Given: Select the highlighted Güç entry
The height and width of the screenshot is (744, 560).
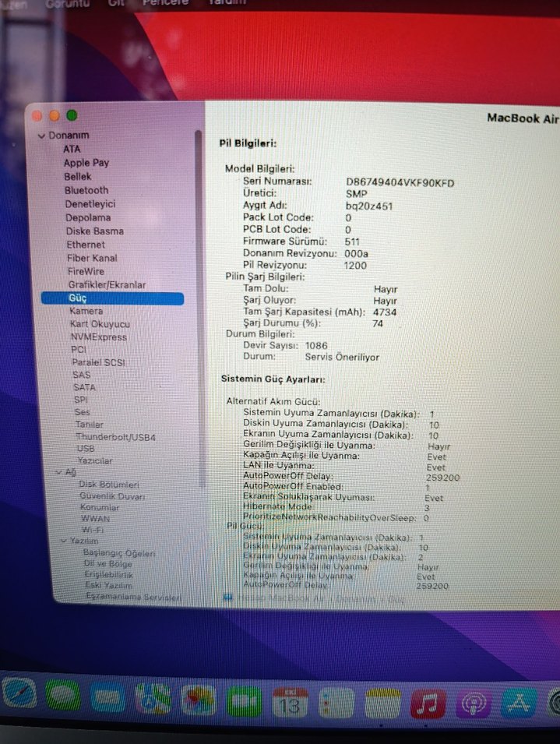Looking at the screenshot, I should [112, 298].
